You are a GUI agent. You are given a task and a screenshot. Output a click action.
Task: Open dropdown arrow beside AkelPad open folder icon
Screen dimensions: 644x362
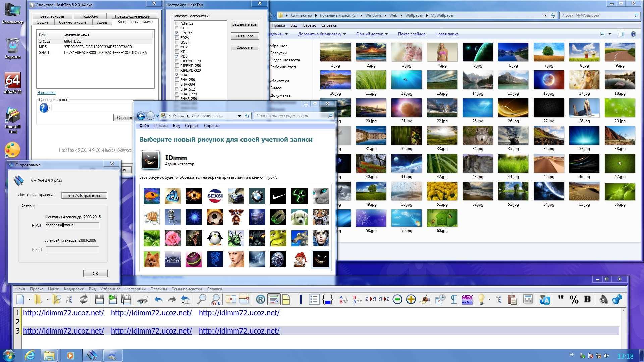(47, 299)
